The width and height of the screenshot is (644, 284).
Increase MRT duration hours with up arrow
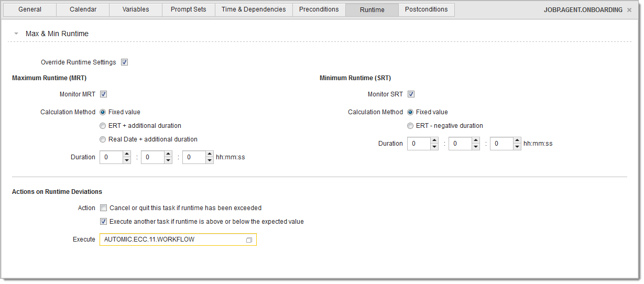pyautogui.click(x=127, y=154)
